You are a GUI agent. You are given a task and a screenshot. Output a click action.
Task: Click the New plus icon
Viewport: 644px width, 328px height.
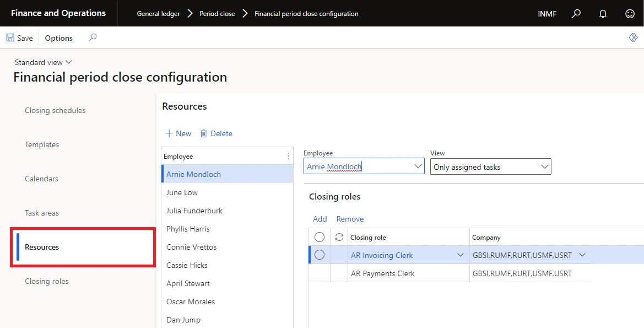(x=169, y=133)
